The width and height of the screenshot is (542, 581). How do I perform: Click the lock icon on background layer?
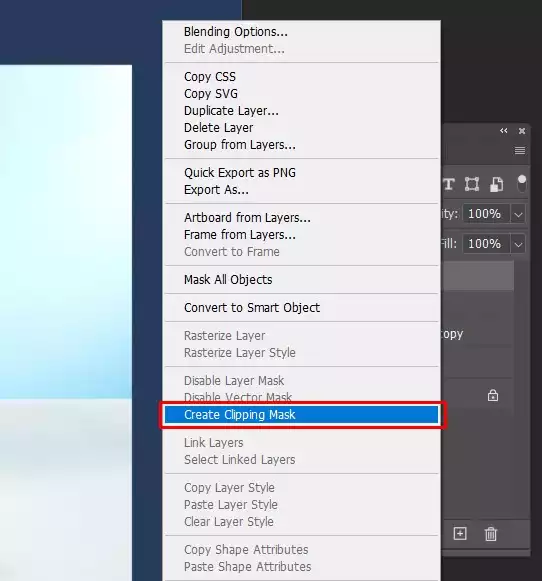pos(493,395)
